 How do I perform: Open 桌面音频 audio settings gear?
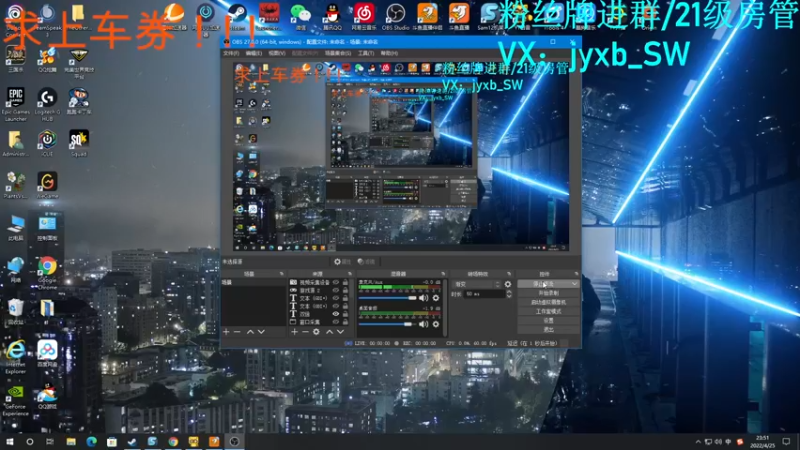[x=436, y=324]
